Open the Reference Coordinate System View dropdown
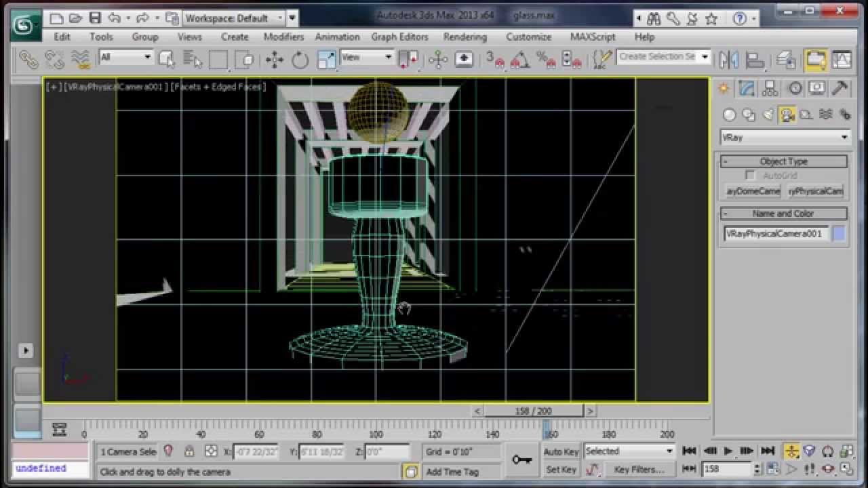The width and height of the screenshot is (868, 488). click(x=367, y=58)
